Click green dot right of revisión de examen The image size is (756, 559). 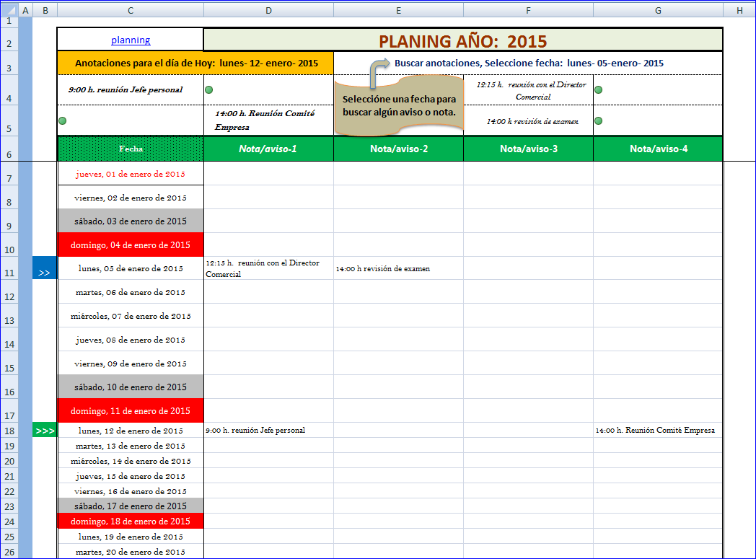click(598, 120)
